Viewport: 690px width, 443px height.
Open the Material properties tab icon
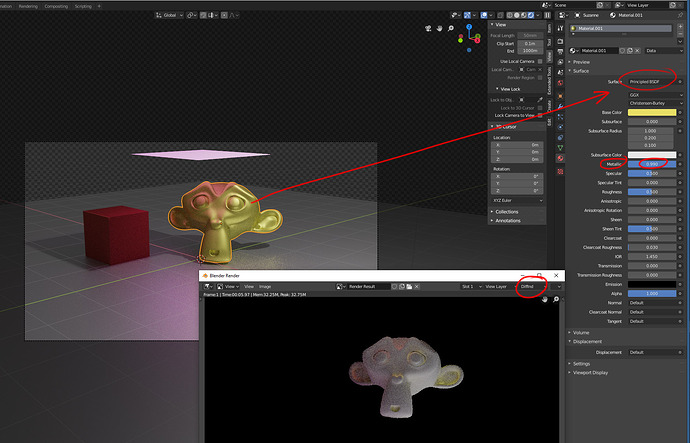pos(560,158)
